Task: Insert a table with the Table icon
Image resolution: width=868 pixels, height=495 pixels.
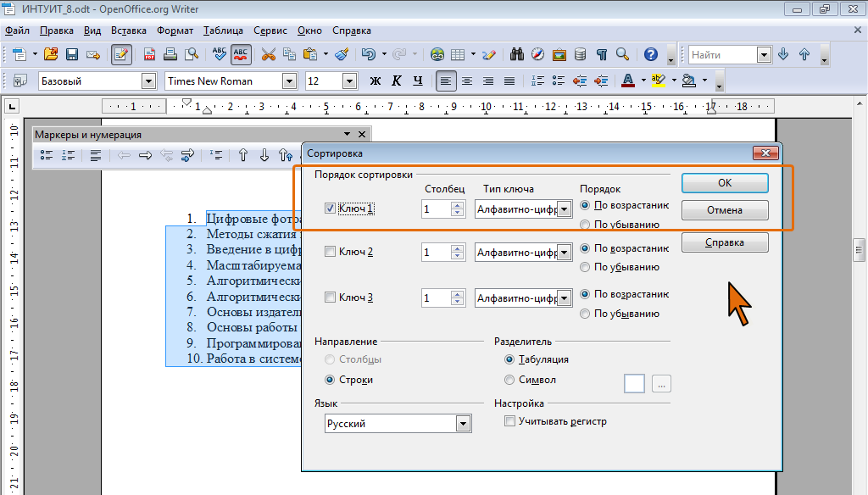Action: click(x=458, y=54)
